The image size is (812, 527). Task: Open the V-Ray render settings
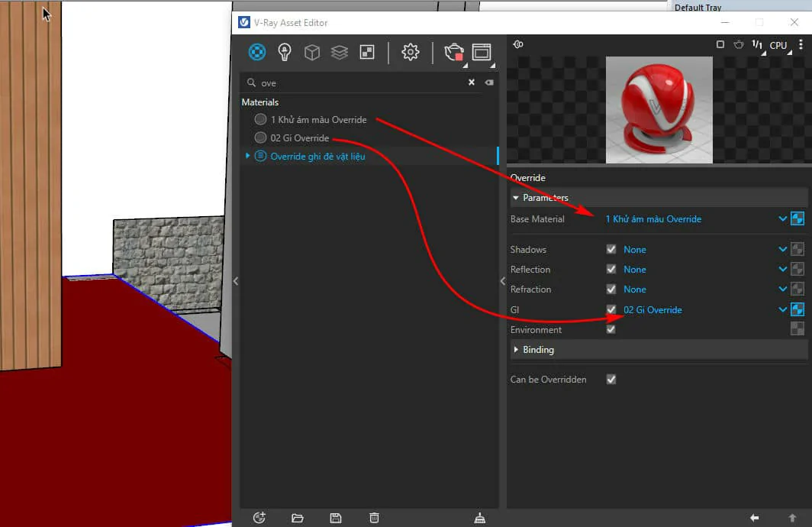tap(410, 52)
